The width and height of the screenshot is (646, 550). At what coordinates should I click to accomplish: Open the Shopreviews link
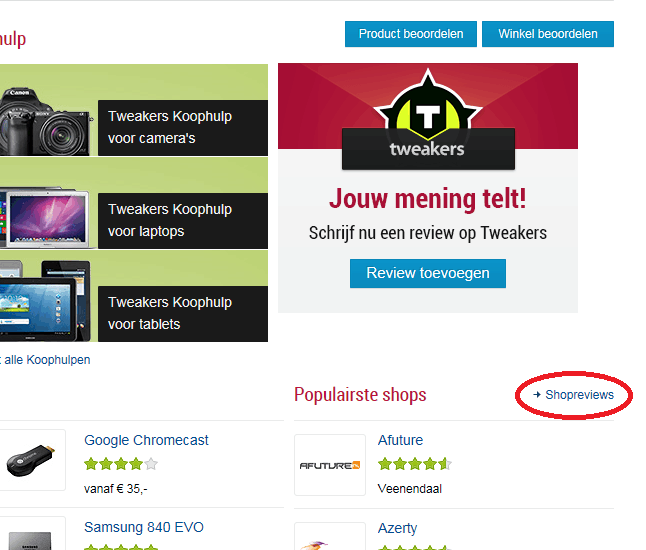click(579, 395)
